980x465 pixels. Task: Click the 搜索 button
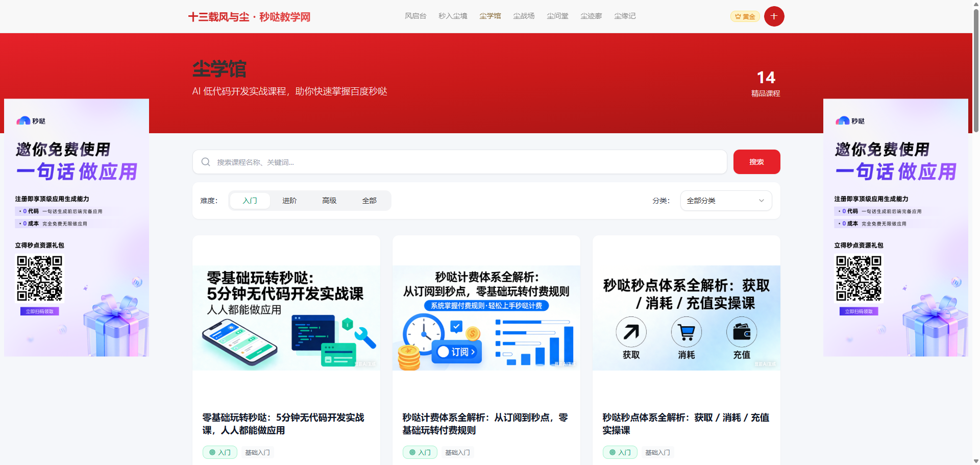tap(756, 162)
